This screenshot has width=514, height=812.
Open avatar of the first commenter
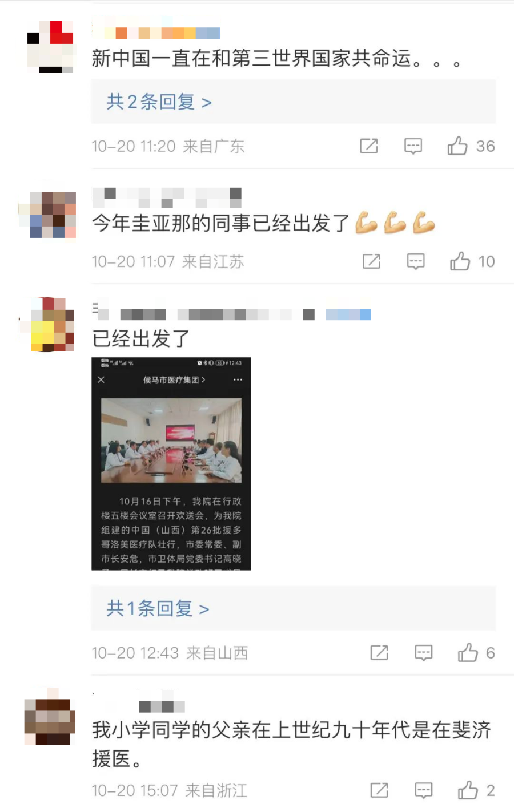[51, 47]
